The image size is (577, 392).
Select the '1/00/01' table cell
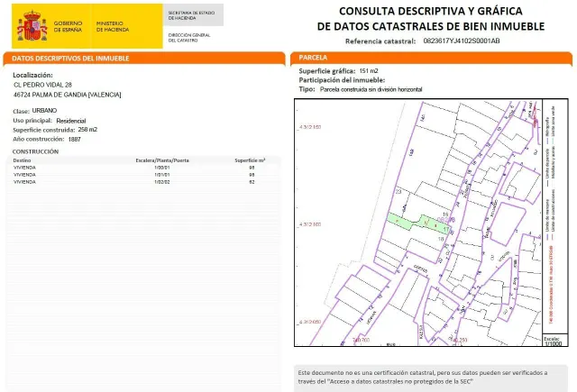click(162, 168)
